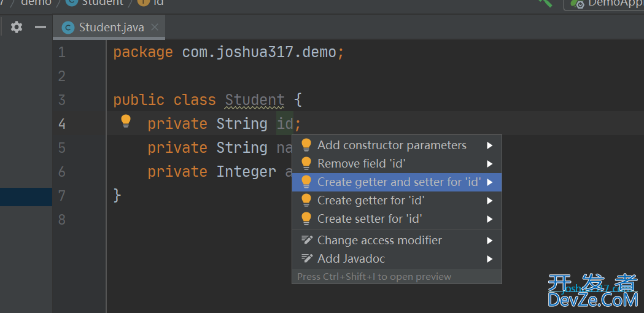Click the 'Press Ctrl+Shift+I to open preview' hint
The height and width of the screenshot is (313, 644).
374,276
